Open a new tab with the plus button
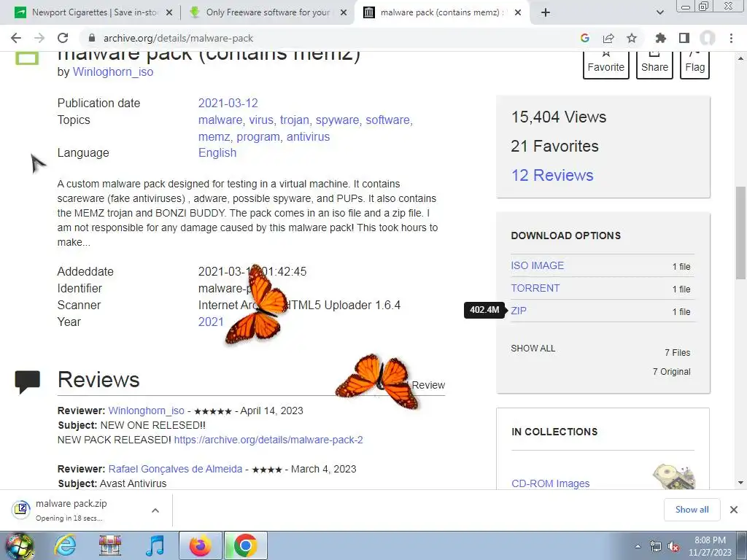The image size is (747, 560). (546, 12)
